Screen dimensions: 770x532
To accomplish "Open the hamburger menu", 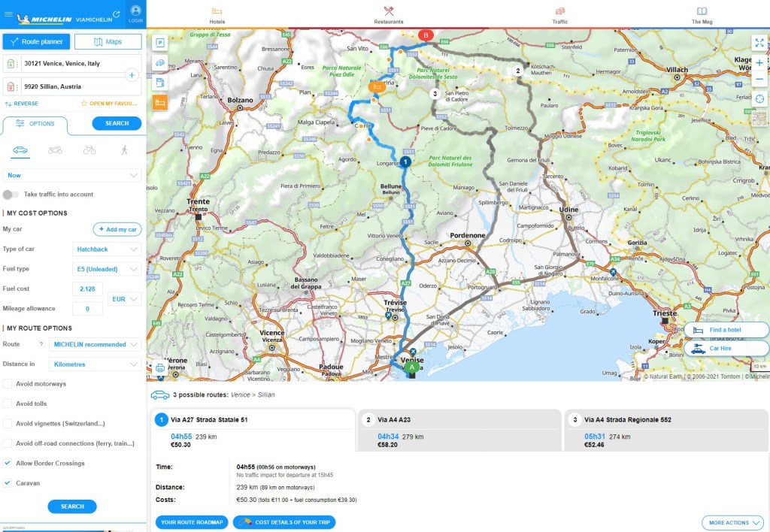I will 8,14.
